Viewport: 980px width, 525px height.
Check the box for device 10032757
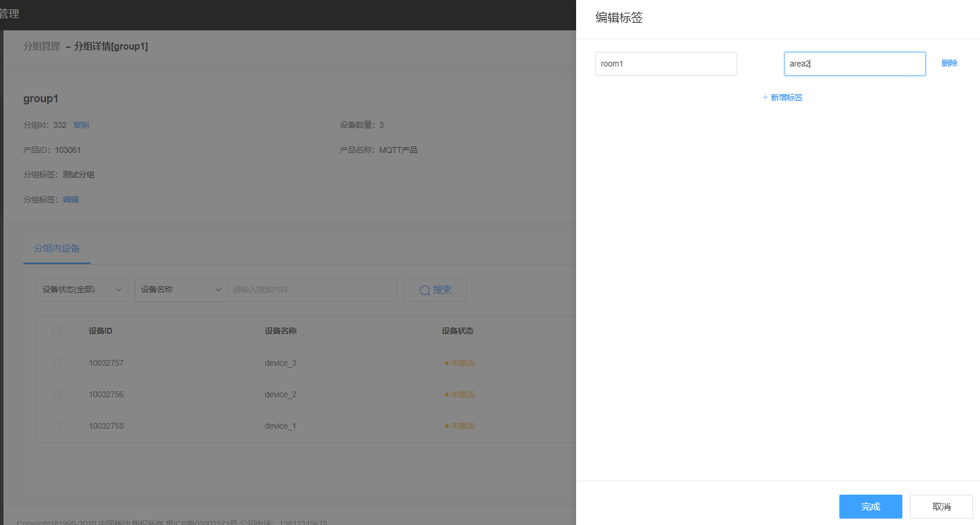tap(57, 363)
